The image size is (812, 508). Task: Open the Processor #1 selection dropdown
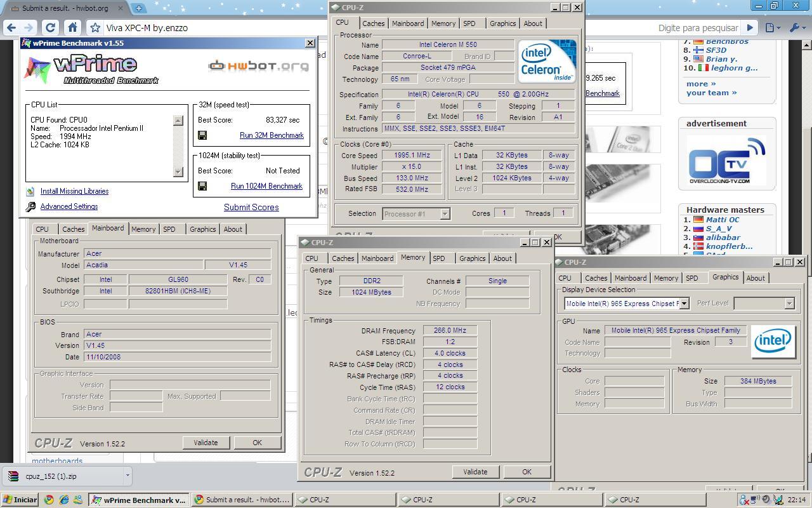coord(445,214)
